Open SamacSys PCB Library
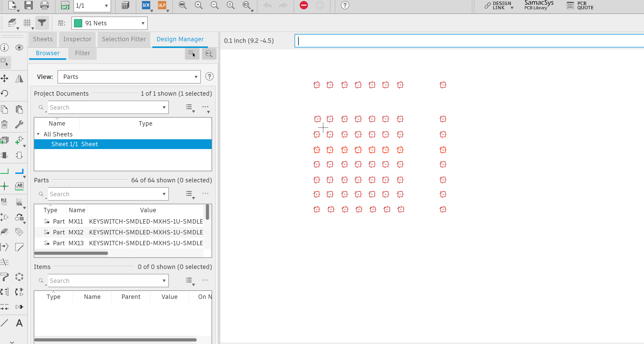The width and height of the screenshot is (644, 344). 539,5
